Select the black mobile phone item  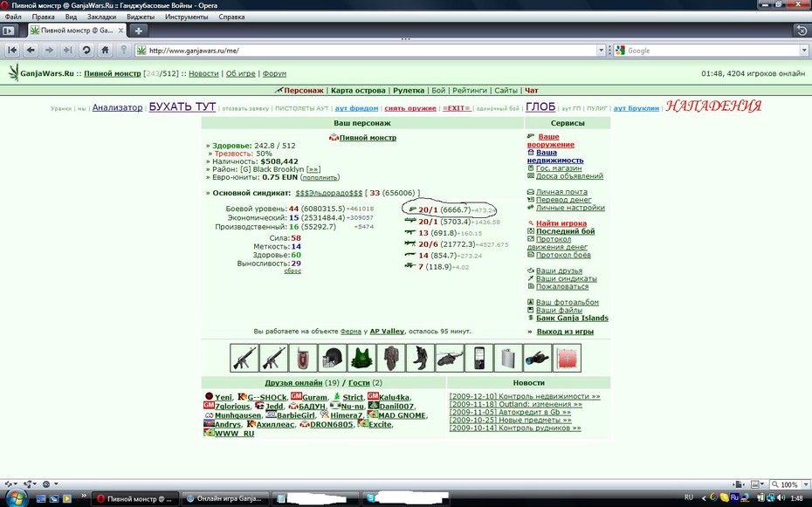click(x=479, y=358)
